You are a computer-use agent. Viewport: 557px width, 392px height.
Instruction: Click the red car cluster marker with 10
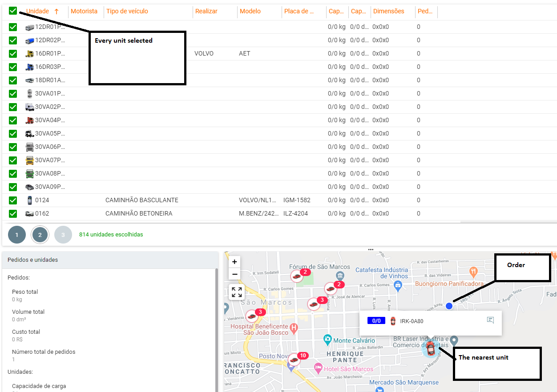[x=294, y=360]
